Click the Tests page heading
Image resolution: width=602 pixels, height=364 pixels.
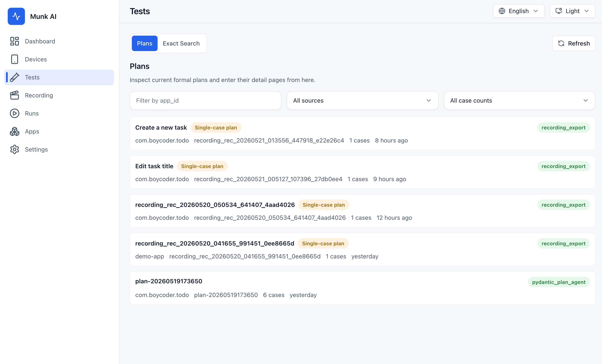tap(140, 11)
